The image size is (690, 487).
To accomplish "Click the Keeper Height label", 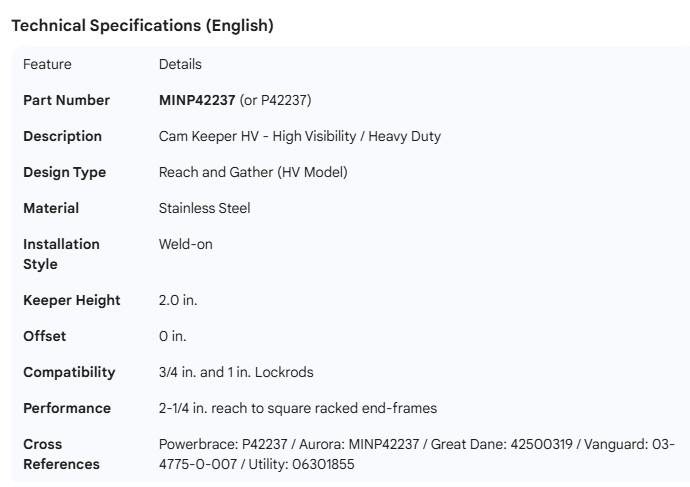I will [71, 300].
